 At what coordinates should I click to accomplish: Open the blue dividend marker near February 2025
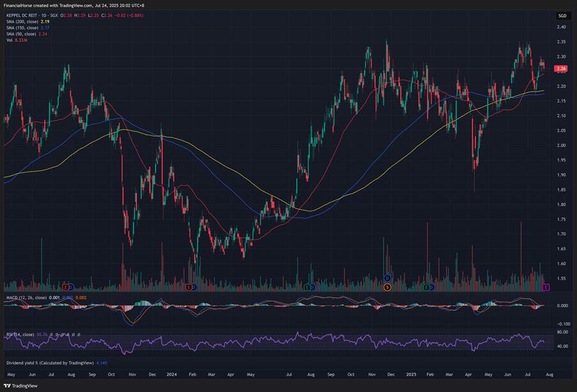pyautogui.click(x=431, y=287)
